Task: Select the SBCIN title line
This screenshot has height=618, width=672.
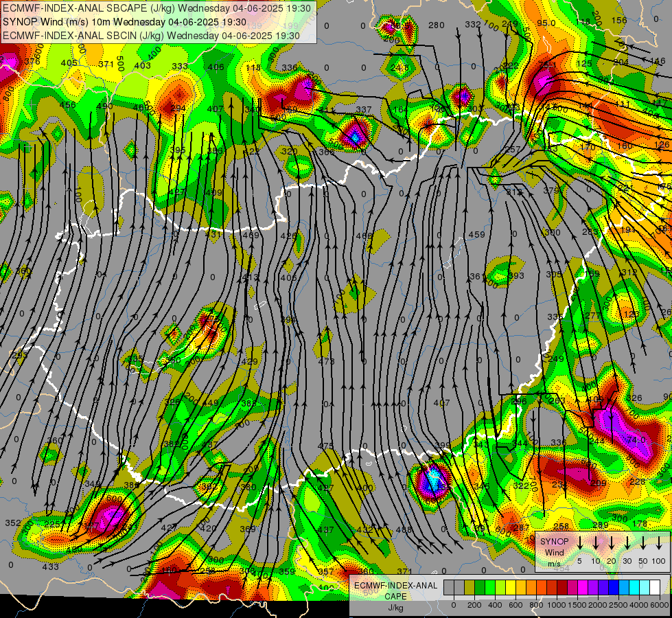Action: pyautogui.click(x=151, y=36)
